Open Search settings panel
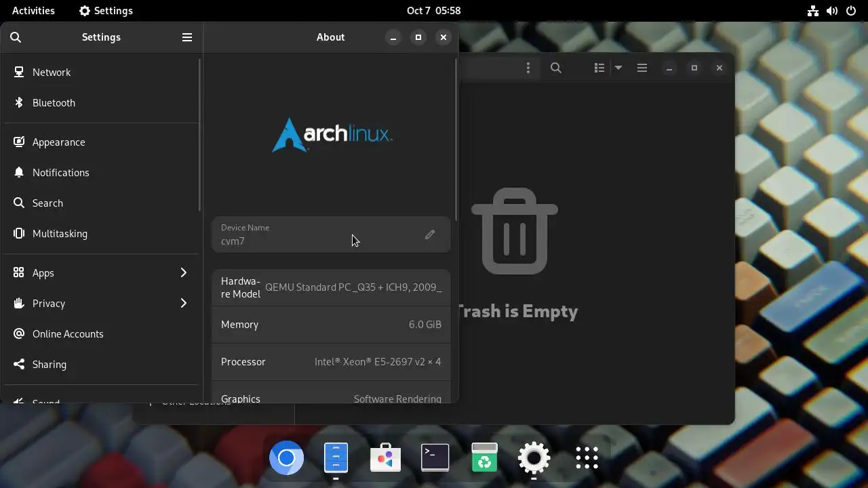The width and height of the screenshot is (868, 488). 102,203
